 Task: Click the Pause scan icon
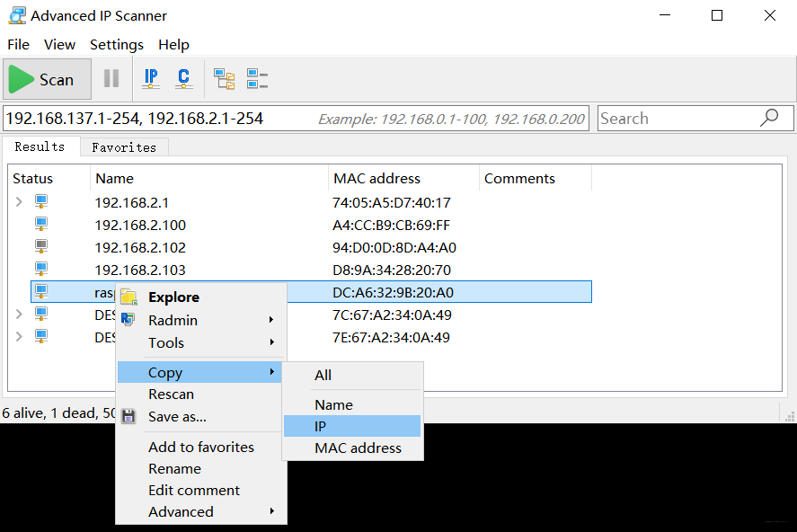coord(111,79)
